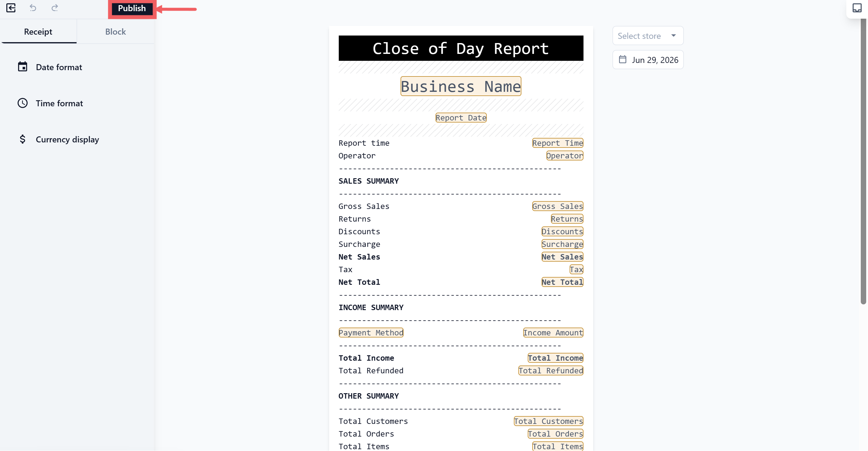
Task: Click the Select store dropdown arrow
Action: [x=673, y=36]
